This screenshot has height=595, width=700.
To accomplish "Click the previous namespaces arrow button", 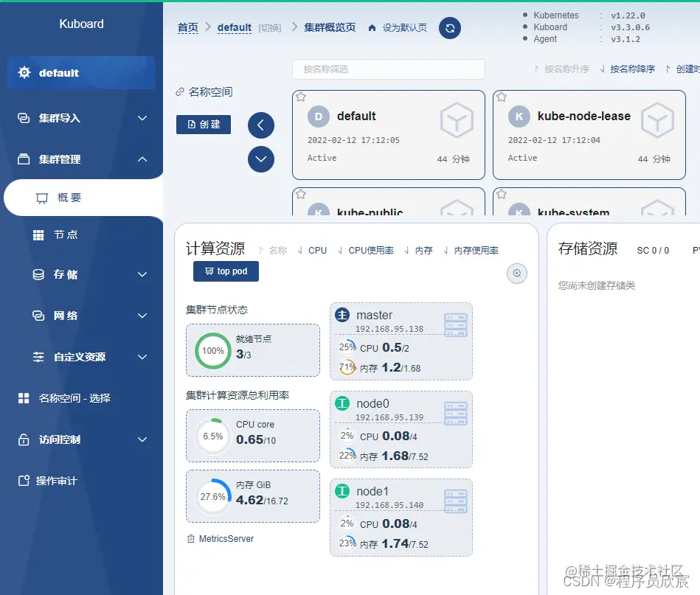I will [261, 125].
